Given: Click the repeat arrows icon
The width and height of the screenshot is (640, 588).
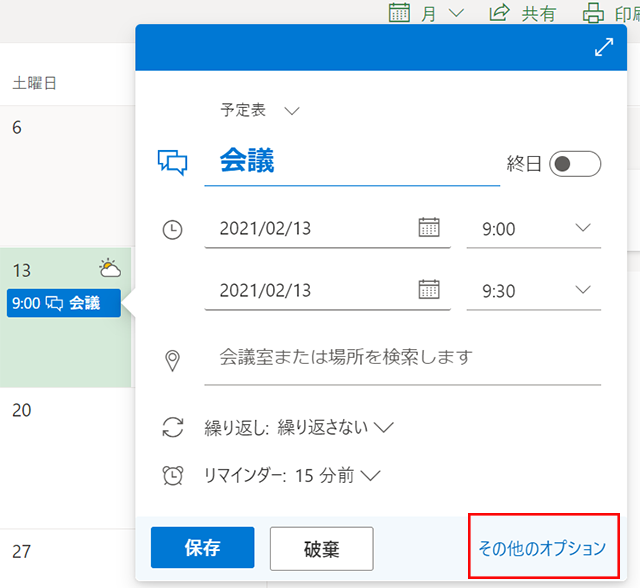Looking at the screenshot, I should tap(173, 427).
